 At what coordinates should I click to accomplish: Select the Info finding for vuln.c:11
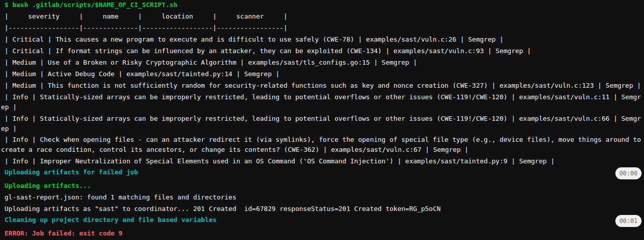321,98
